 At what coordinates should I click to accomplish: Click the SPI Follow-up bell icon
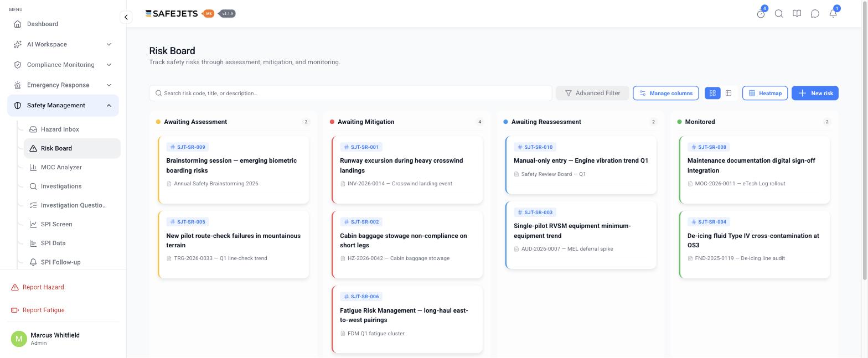coord(33,262)
